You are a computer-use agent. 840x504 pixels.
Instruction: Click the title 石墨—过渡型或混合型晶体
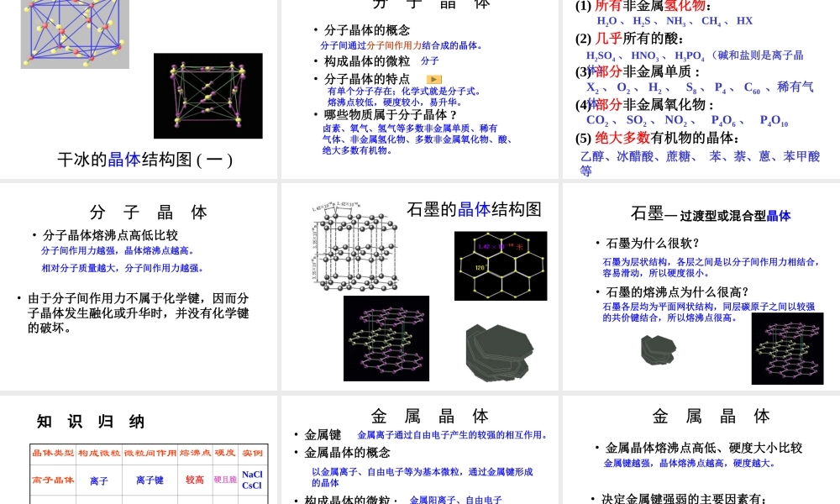(x=711, y=214)
